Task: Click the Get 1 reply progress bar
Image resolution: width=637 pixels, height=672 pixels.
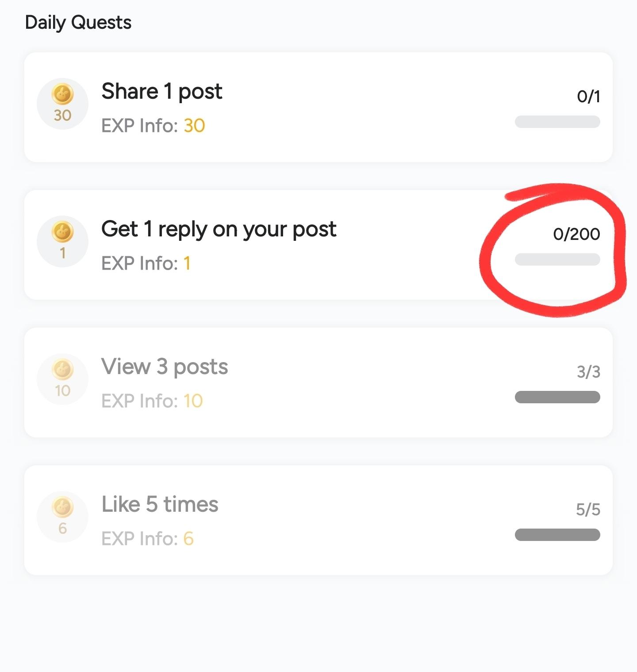Action: 557,259
